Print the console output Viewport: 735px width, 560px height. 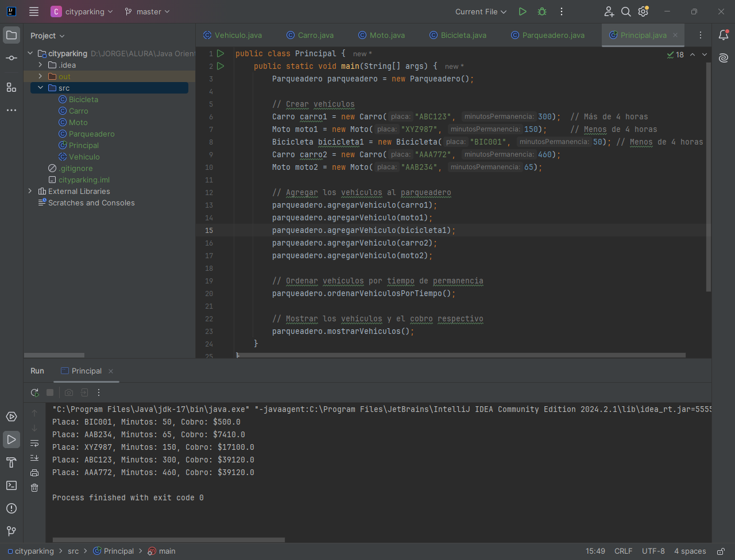(34, 473)
